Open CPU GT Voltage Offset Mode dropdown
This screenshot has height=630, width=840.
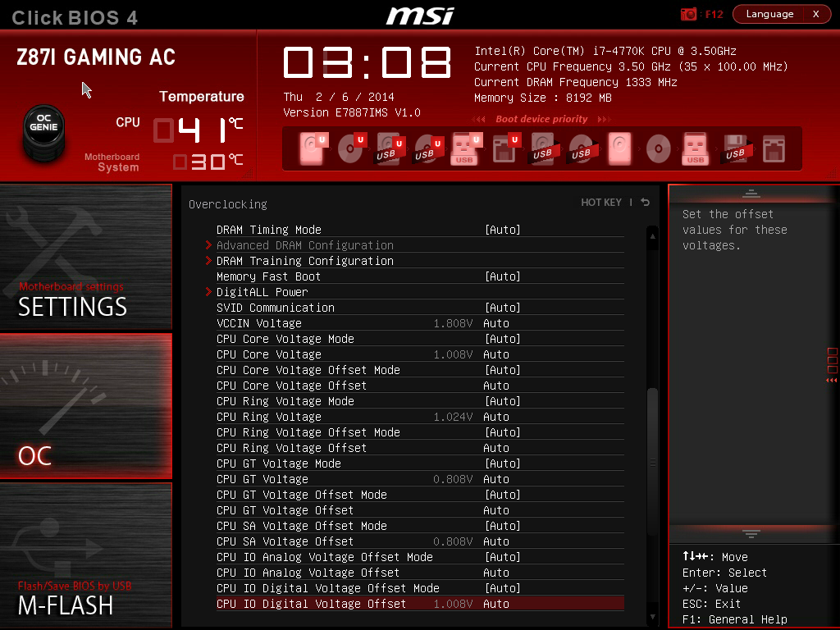(x=503, y=495)
